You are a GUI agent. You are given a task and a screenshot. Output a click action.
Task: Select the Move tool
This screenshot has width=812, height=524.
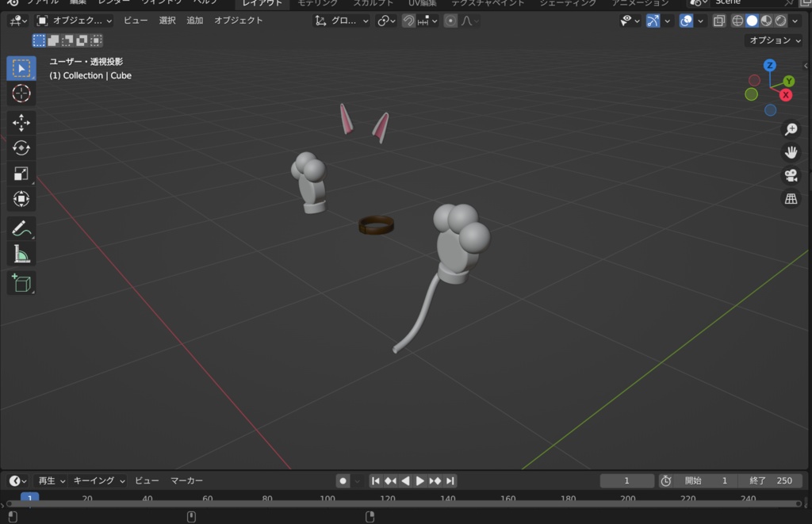(x=21, y=123)
